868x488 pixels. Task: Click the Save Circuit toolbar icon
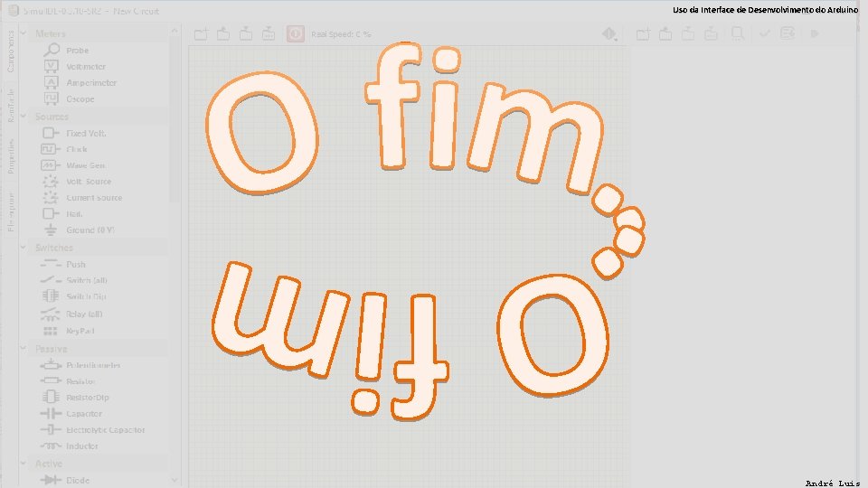pos(246,34)
